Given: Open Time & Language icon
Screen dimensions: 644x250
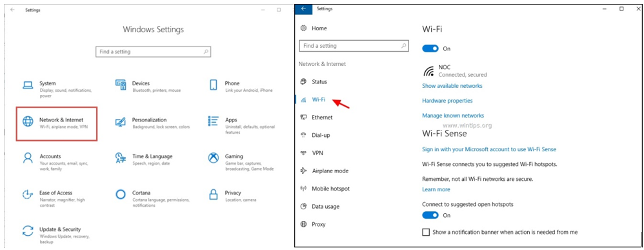Looking at the screenshot, I should point(120,158).
